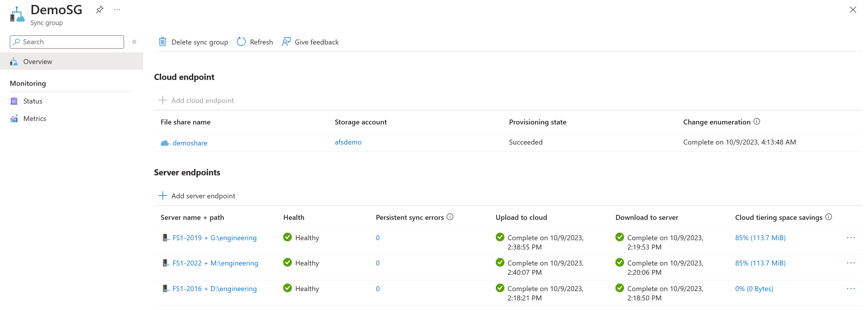Image resolution: width=868 pixels, height=310 pixels.
Task: Click the info icon beside Persistent sync errors
Action: click(x=450, y=217)
